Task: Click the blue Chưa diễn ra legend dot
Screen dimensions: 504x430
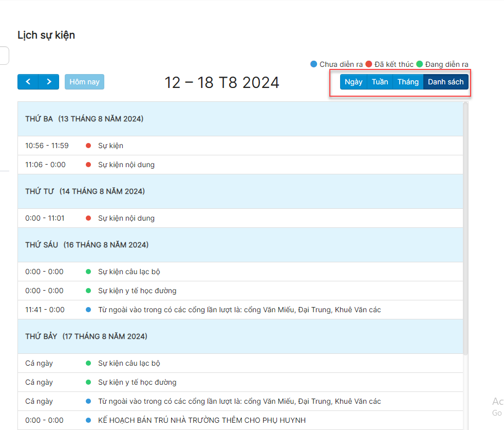Action: pyautogui.click(x=314, y=64)
